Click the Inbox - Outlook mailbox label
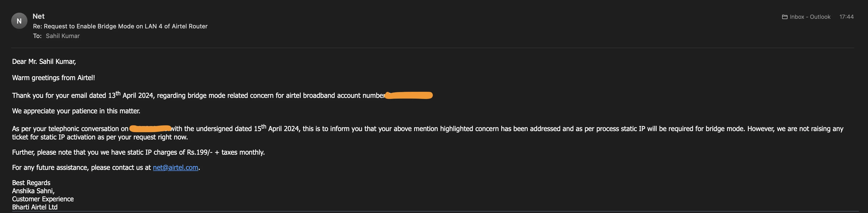Screen dimensions: 868x213 point(810,17)
